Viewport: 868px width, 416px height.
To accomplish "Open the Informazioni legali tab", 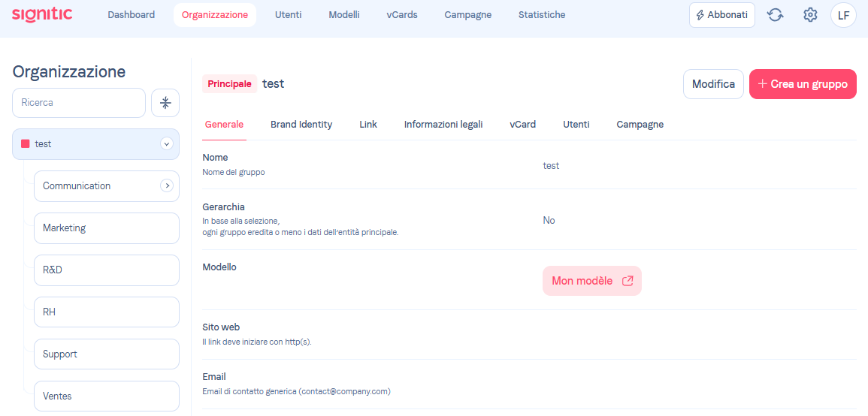I will click(x=443, y=125).
